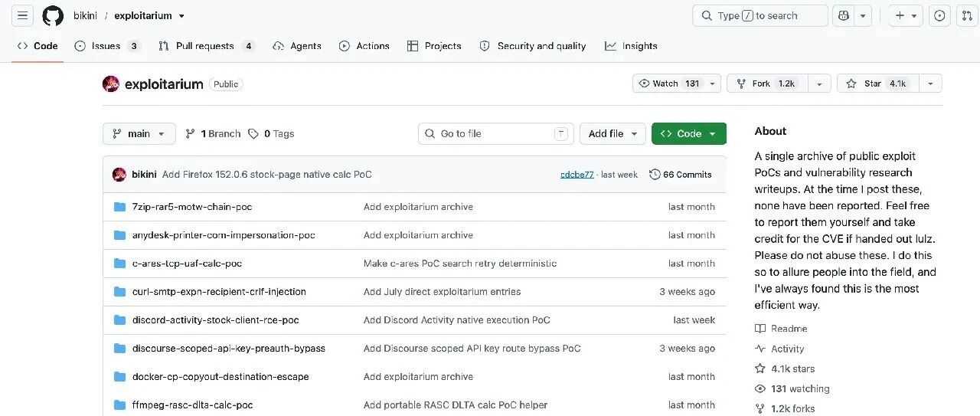Open the Create new plus menu
The height and width of the screenshot is (416, 980).
click(x=906, y=15)
